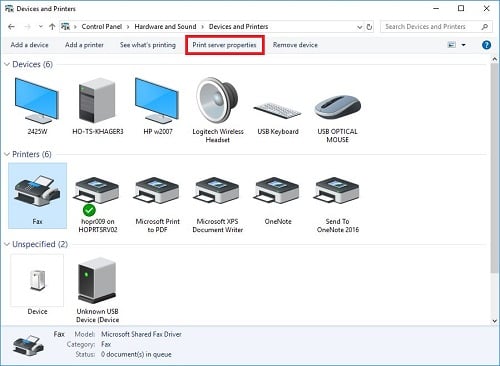Viewport: 500px width, 366px height.
Task: Open the recent locations dropdown arrow
Action: tap(40, 27)
